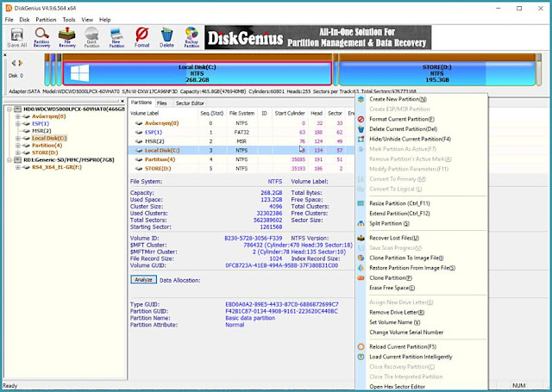This screenshot has width=552, height=392.
Task: Select the Partitions tab
Action: pos(141,103)
